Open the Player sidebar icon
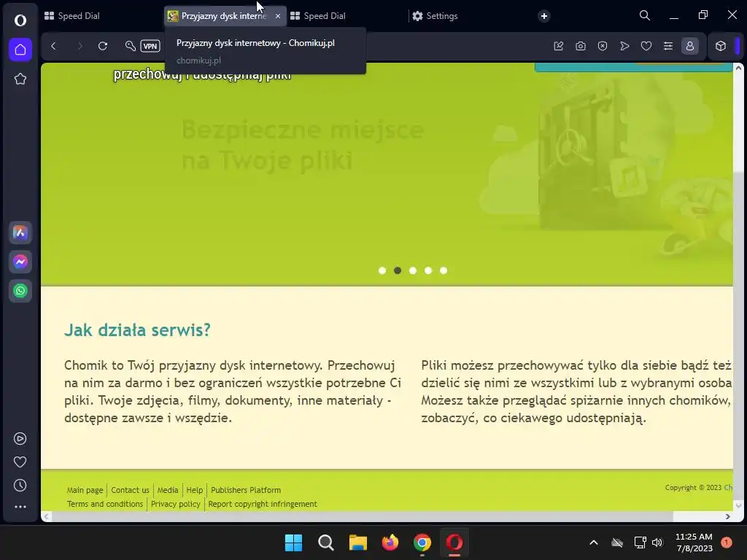Image resolution: width=747 pixels, height=560 pixels. (x=20, y=438)
